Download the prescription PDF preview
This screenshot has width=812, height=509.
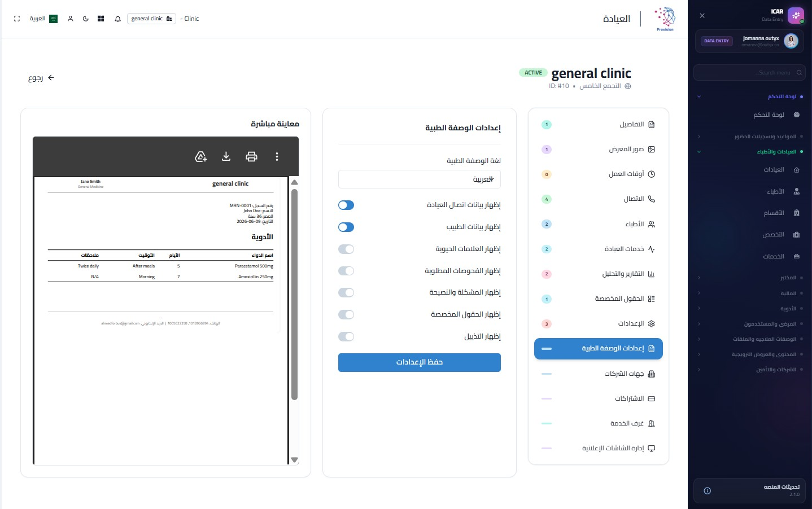pos(226,157)
